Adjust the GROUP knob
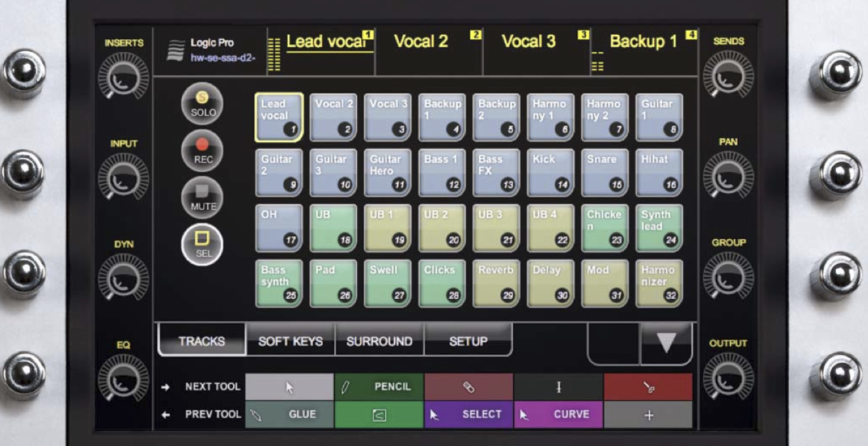The width and height of the screenshot is (868, 446). point(728,277)
